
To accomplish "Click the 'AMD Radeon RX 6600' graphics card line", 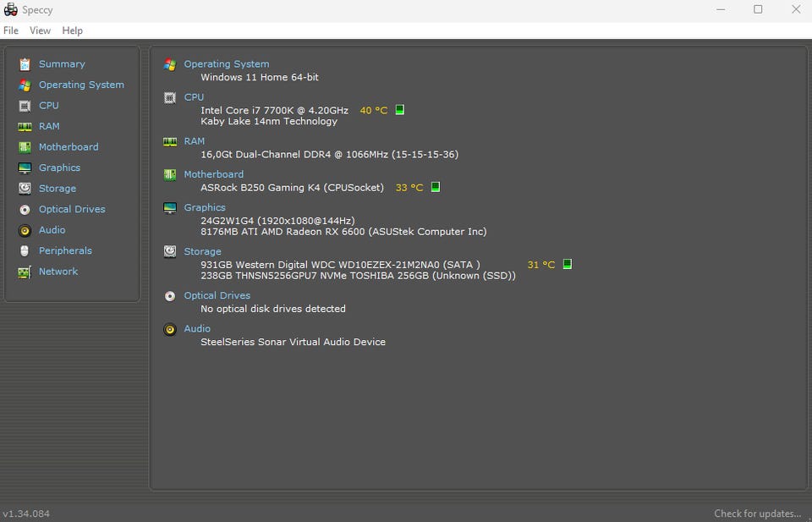I will (x=344, y=232).
